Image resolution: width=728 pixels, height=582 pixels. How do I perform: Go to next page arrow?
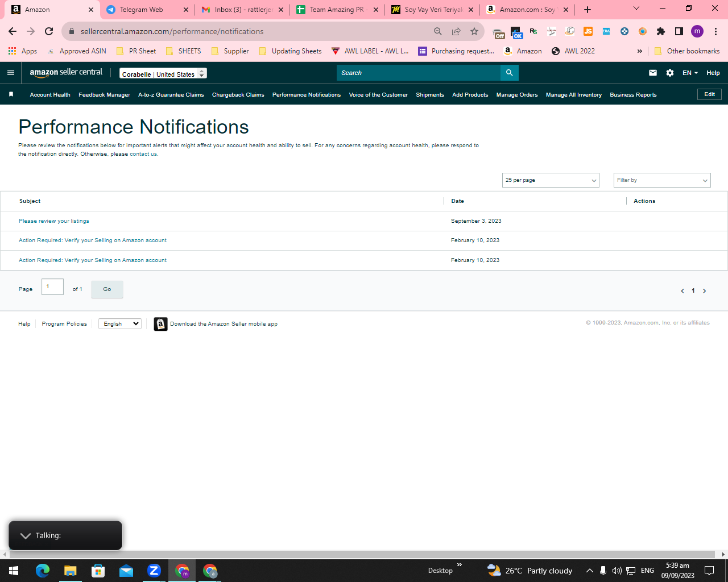[x=704, y=291]
